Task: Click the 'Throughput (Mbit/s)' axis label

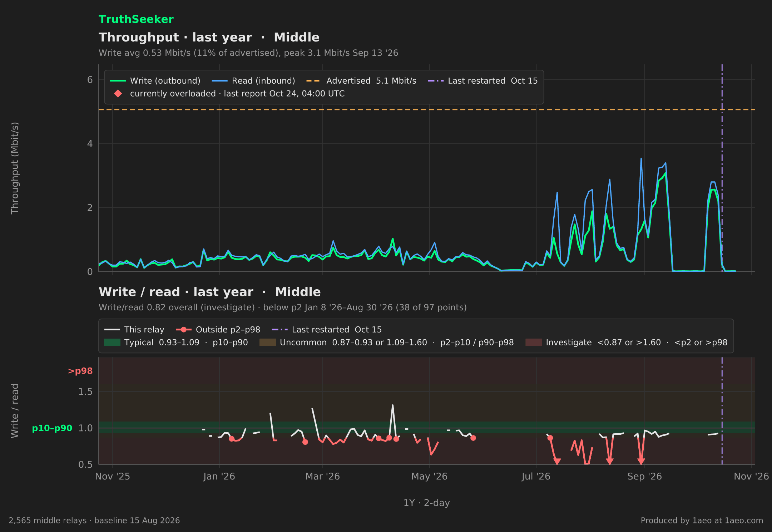Action: (15, 168)
